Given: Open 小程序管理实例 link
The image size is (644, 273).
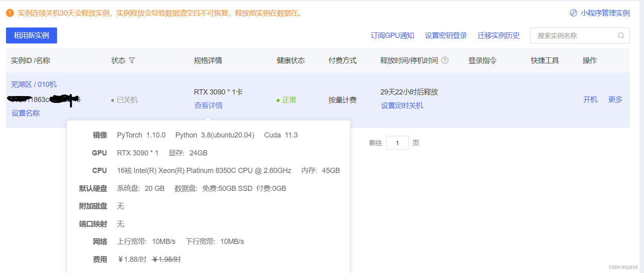Looking at the screenshot, I should click(x=605, y=13).
